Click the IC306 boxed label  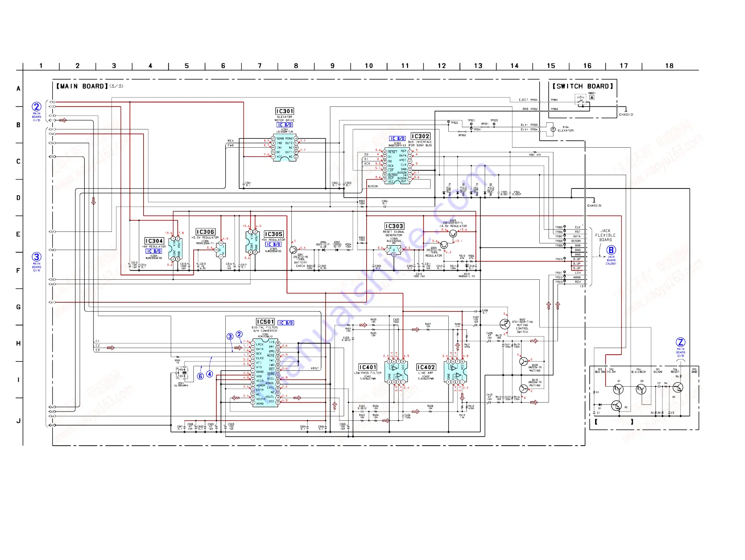pyautogui.click(x=205, y=232)
